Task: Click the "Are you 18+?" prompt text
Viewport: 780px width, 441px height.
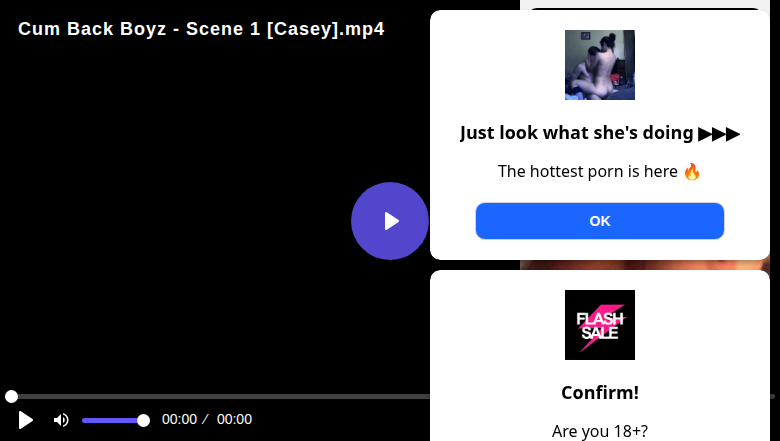Action: pos(599,431)
